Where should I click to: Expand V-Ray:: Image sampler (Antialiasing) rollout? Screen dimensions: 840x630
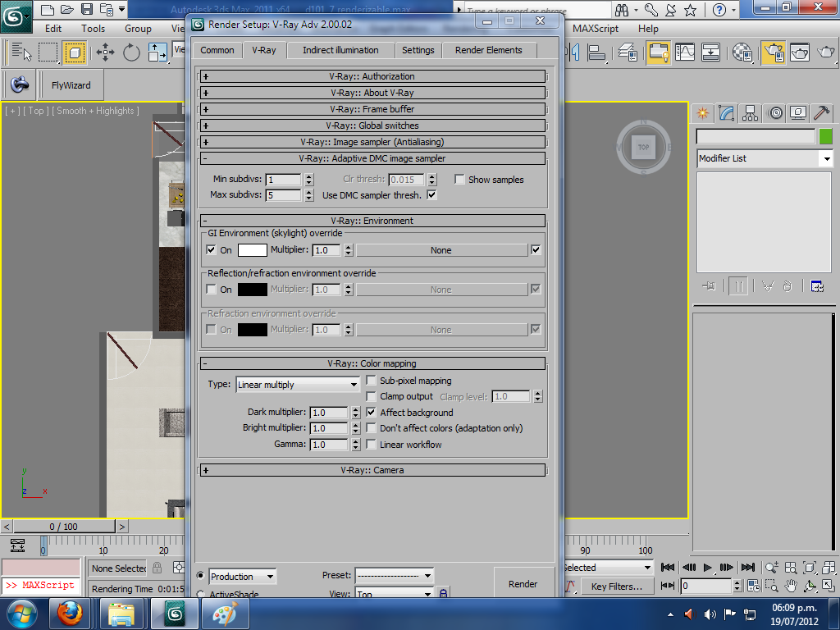[x=373, y=142]
